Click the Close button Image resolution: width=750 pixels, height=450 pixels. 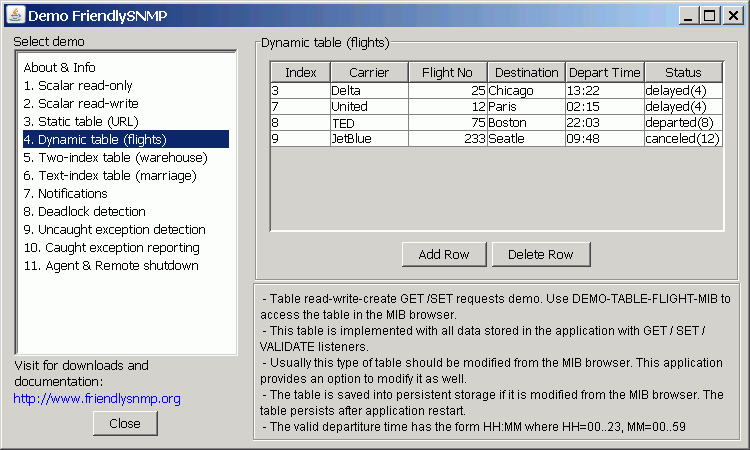coord(125,424)
